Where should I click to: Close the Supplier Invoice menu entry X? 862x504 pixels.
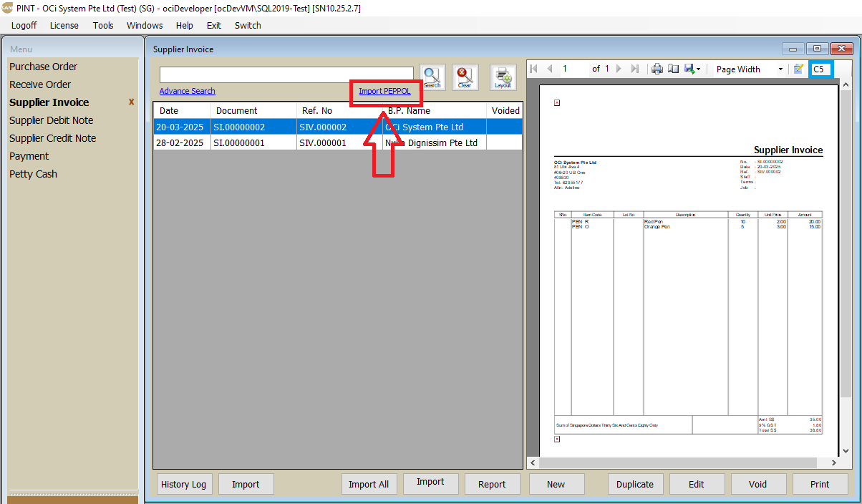(x=131, y=102)
